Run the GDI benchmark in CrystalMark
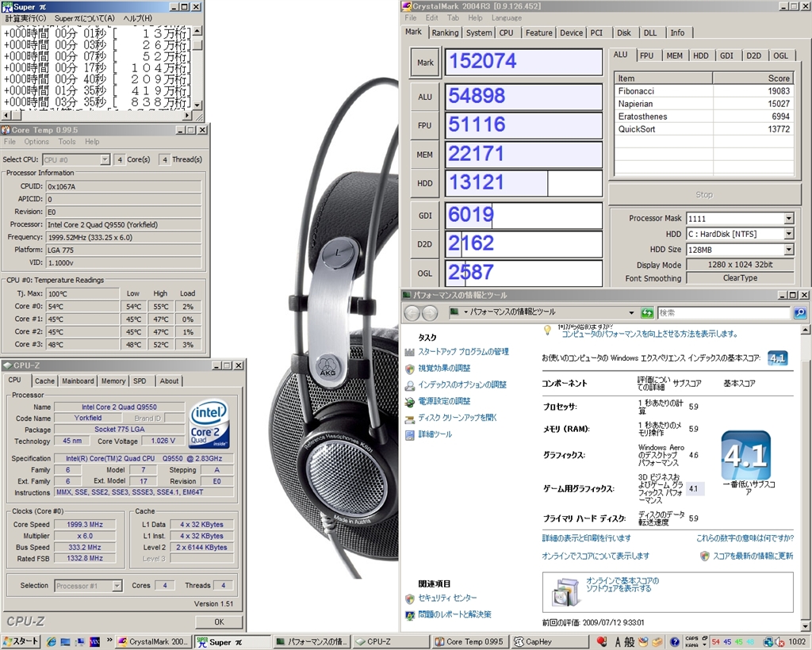812x650 pixels. click(x=425, y=216)
